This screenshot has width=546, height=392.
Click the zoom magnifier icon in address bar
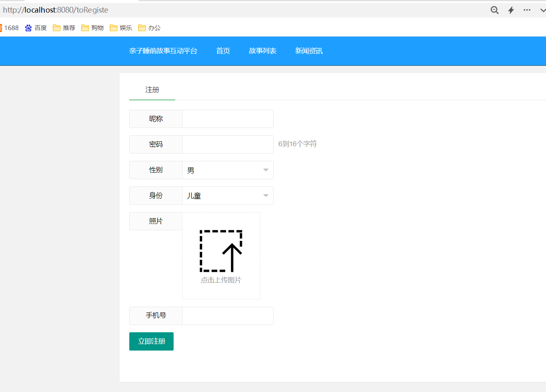pos(494,10)
